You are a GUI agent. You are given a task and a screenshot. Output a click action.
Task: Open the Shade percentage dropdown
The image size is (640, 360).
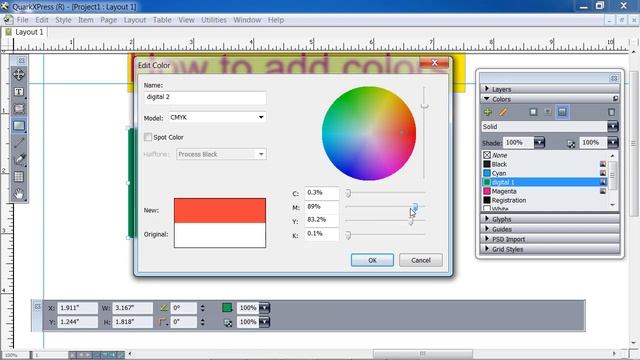click(539, 142)
